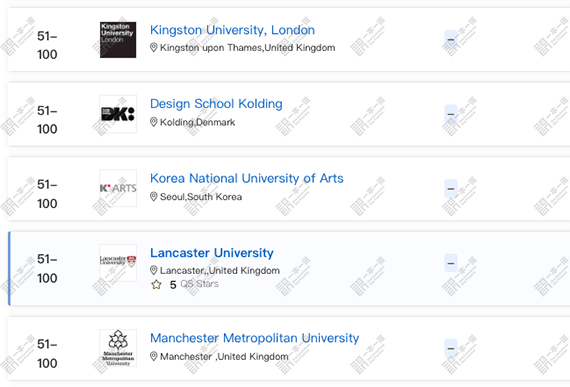570x387 pixels.
Task: Click location pin icon beside Kingston upon Thames
Action: click(153, 48)
